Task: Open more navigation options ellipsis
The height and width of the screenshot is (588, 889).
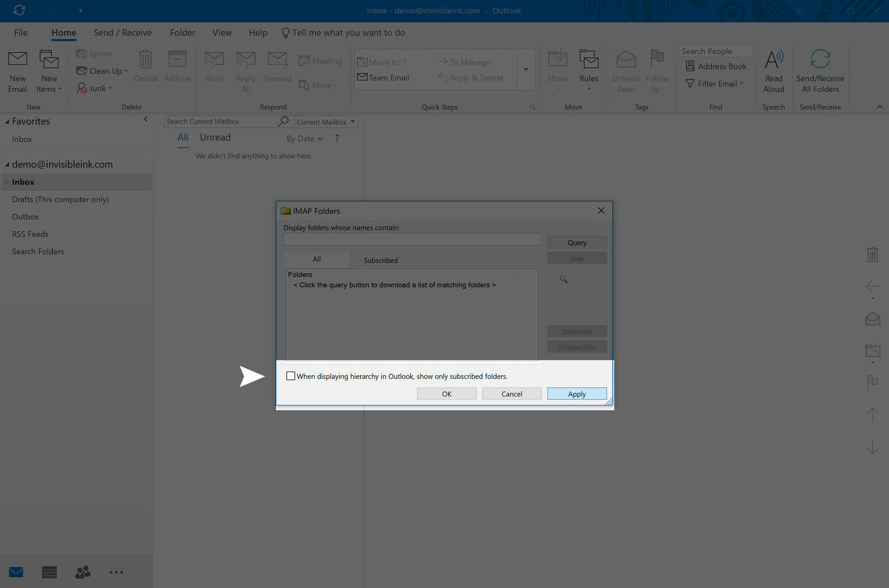Action: tap(116, 572)
